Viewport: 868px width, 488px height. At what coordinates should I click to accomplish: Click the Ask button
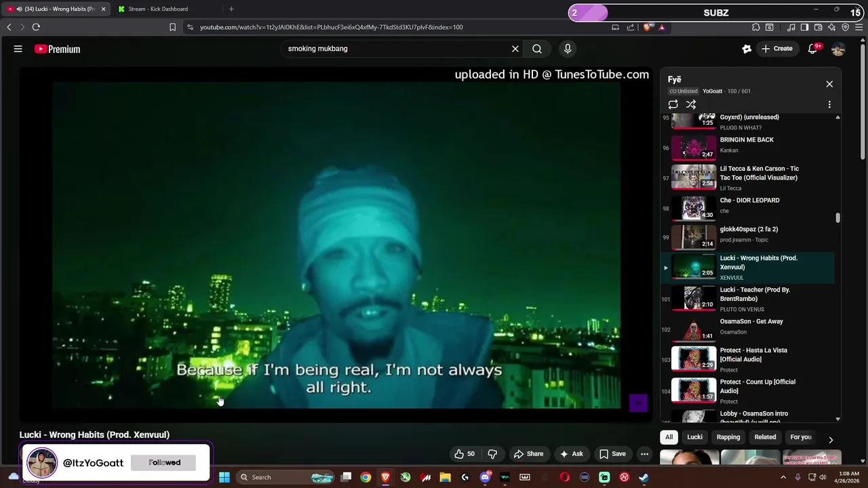pos(571,454)
